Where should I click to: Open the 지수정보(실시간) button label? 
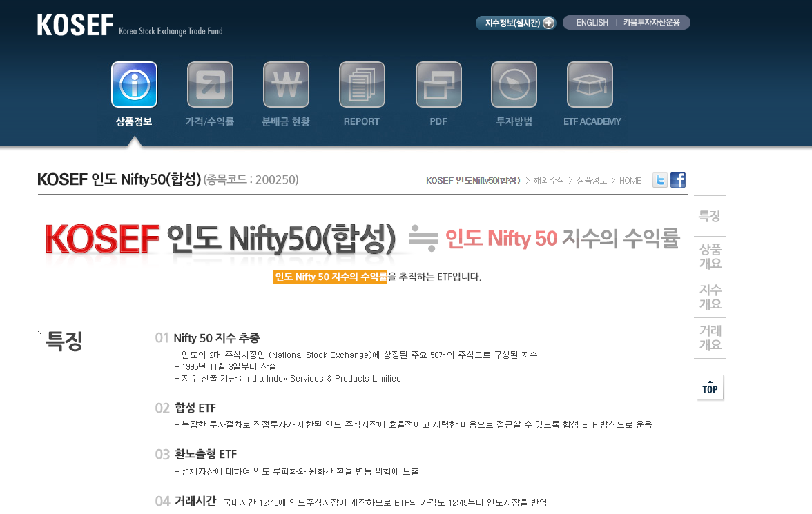coord(512,23)
